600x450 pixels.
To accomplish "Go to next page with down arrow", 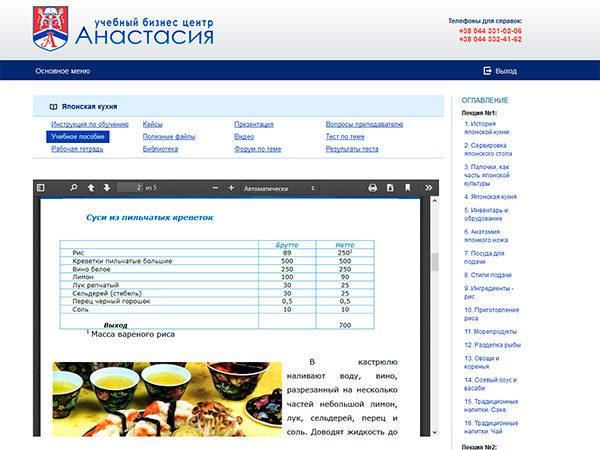I will pos(106,187).
